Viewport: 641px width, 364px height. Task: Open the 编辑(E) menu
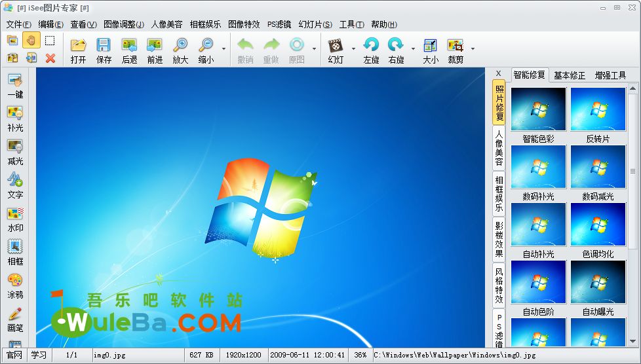tap(50, 24)
